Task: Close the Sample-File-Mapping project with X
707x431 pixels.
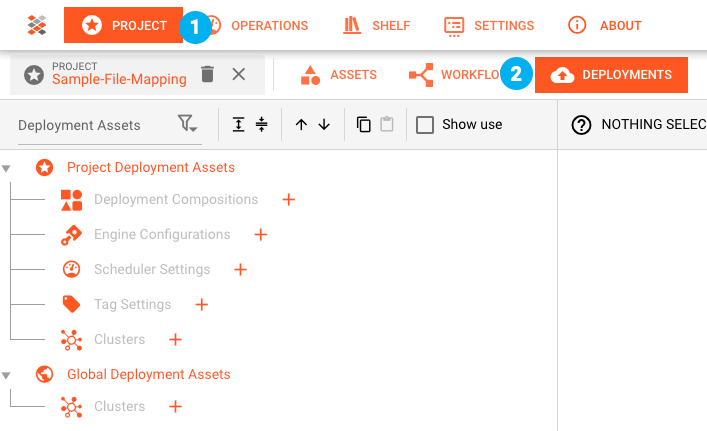Action: [x=238, y=74]
